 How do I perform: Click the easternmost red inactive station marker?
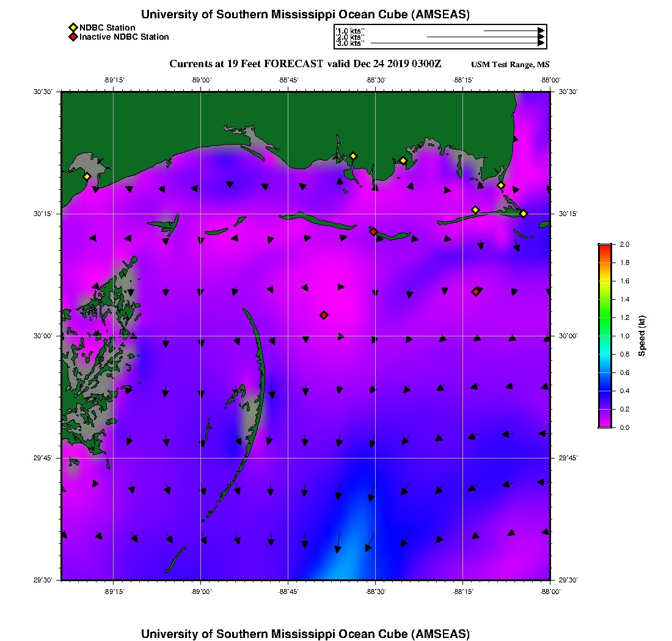(x=475, y=292)
